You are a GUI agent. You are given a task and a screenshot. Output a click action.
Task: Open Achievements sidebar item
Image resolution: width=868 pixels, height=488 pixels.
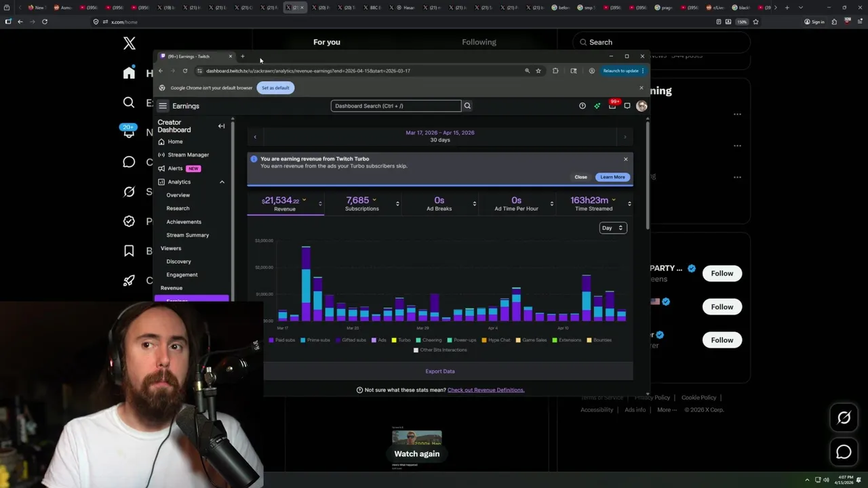[184, 222]
